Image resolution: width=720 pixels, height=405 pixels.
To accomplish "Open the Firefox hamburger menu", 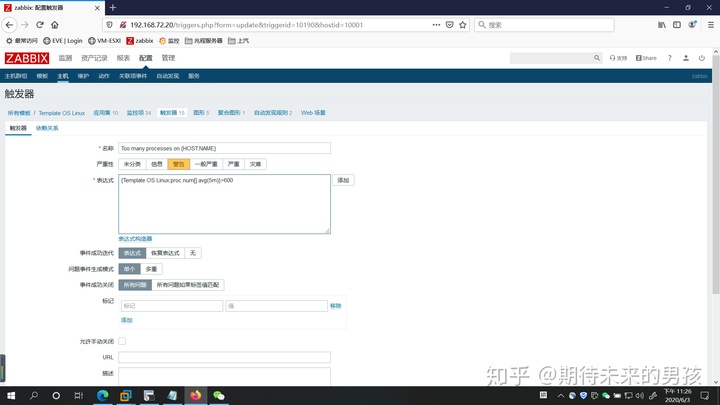I will (x=710, y=25).
